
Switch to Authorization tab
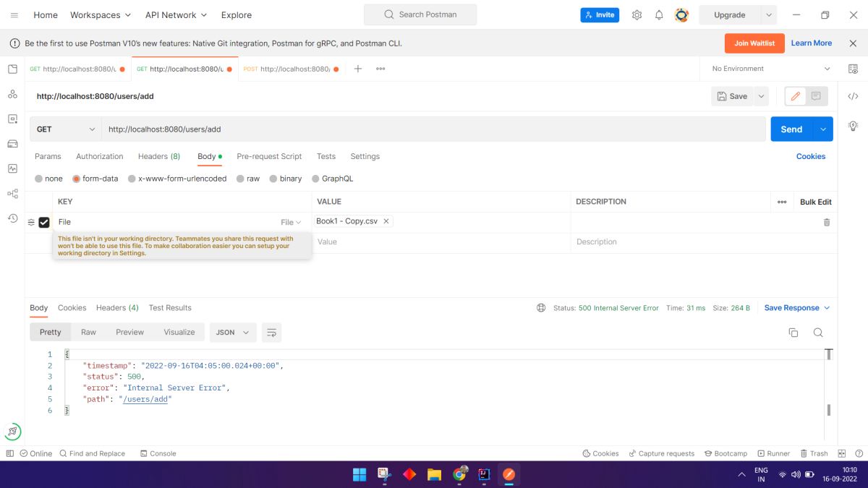(100, 156)
